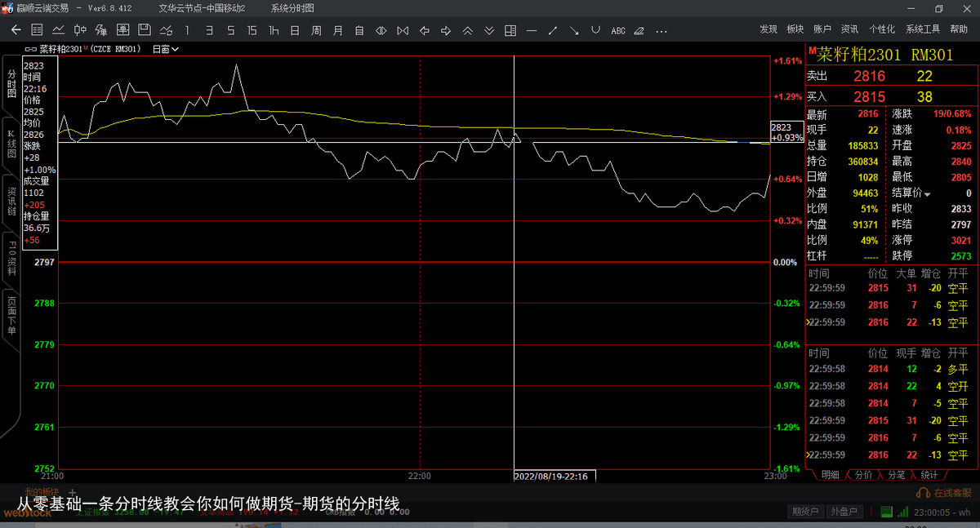Open the 账户 menu
Viewport: 980px width, 528px height.
click(822, 29)
